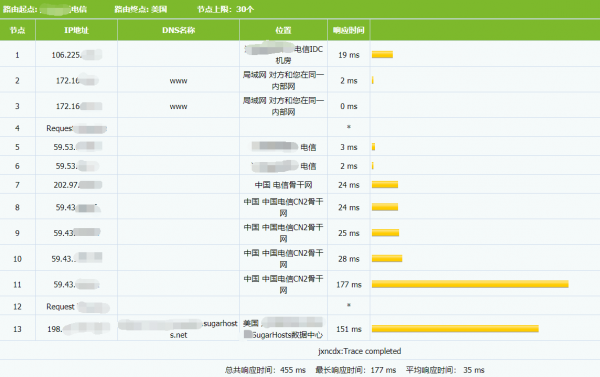Click the sugarhosts.net DNS name in row 13

click(x=179, y=329)
